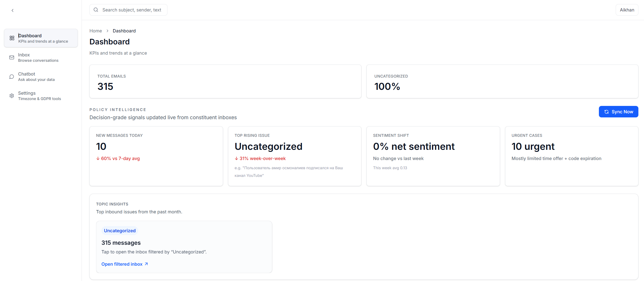This screenshot has width=644, height=281.
Task: Open the Aikhan account menu
Action: (x=627, y=10)
